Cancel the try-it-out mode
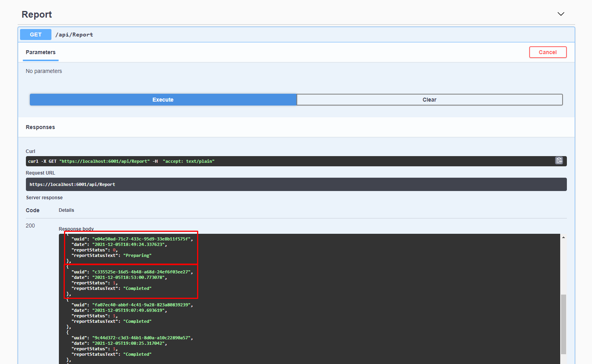 548,52
